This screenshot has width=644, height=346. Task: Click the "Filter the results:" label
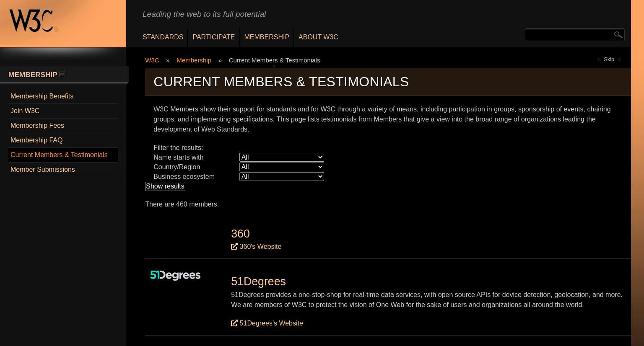click(x=178, y=147)
